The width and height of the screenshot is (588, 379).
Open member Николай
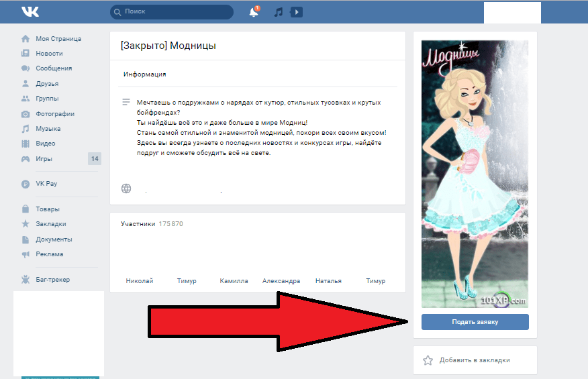point(140,281)
